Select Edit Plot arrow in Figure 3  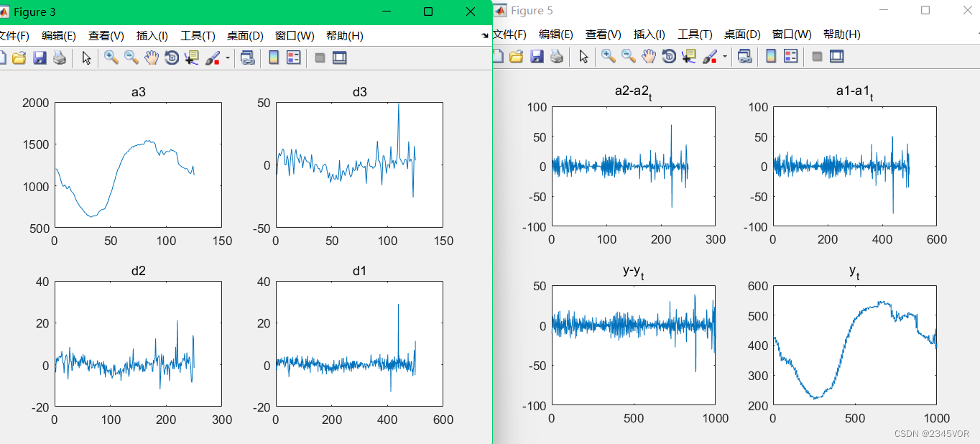click(x=86, y=58)
